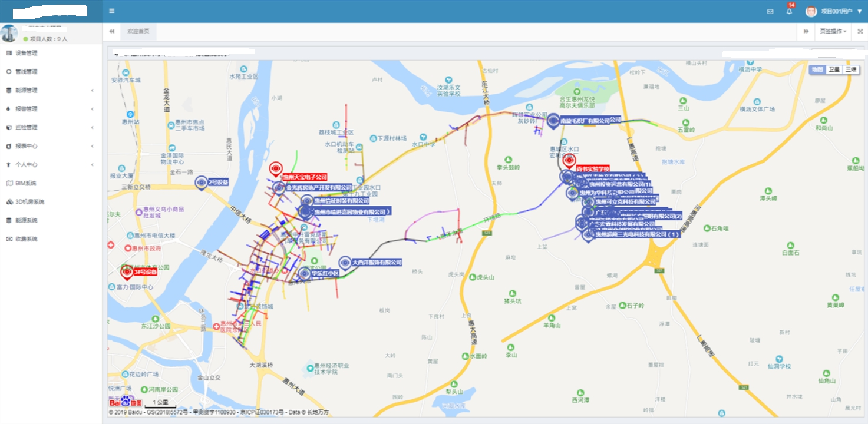This screenshot has height=424, width=868.
Task: Click the 设备管理 list icon
Action: click(9, 53)
